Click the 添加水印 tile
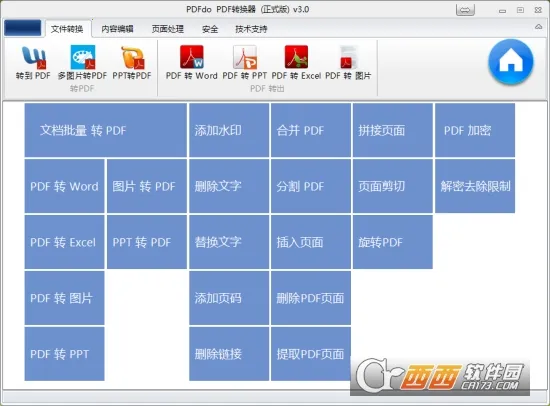This screenshot has height=406, width=550. coord(229,130)
